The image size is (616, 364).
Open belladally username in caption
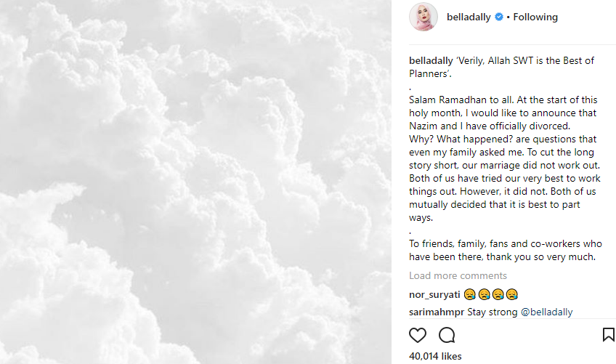[431, 60]
